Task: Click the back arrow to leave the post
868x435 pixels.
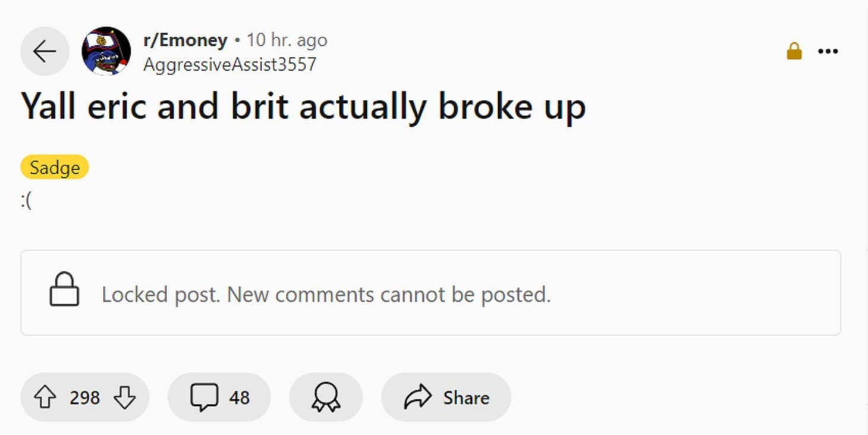Action: (45, 51)
